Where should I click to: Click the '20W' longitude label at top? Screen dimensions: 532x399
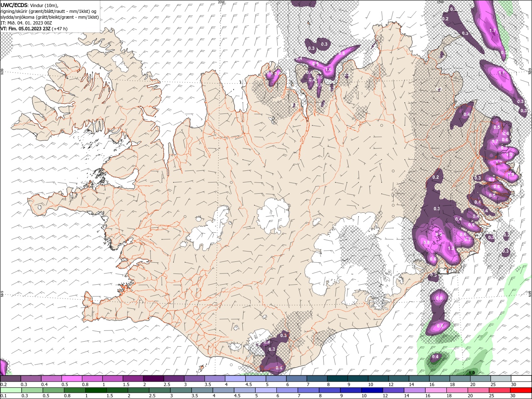(x=221, y=2)
